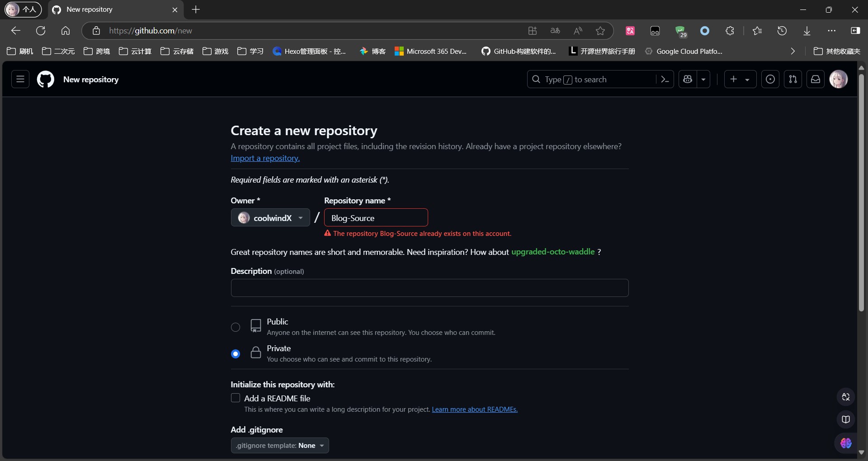Open Learn more about READMEs link
Image resolution: width=868 pixels, height=461 pixels.
475,409
